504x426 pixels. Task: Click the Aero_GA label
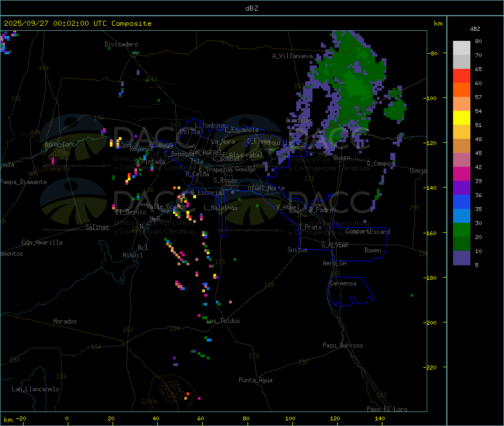pos(335,263)
